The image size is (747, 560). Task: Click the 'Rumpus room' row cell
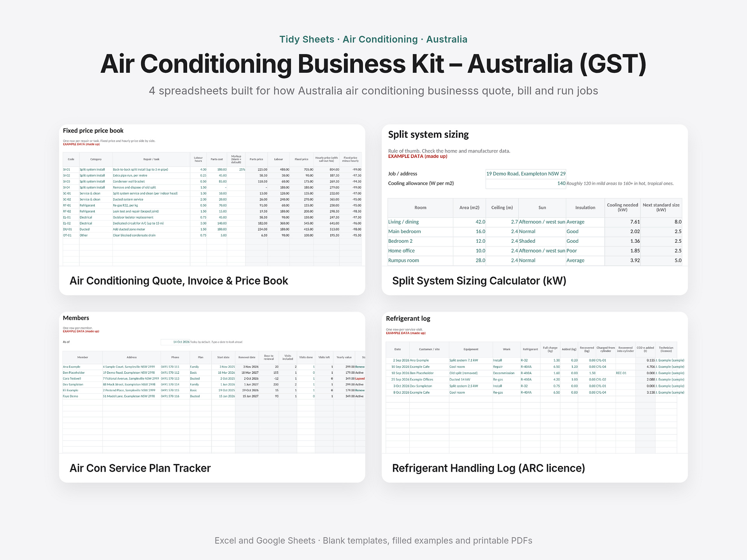pos(420,261)
